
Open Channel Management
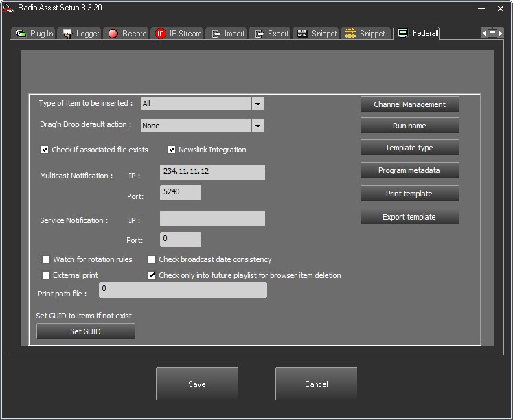[x=409, y=104]
